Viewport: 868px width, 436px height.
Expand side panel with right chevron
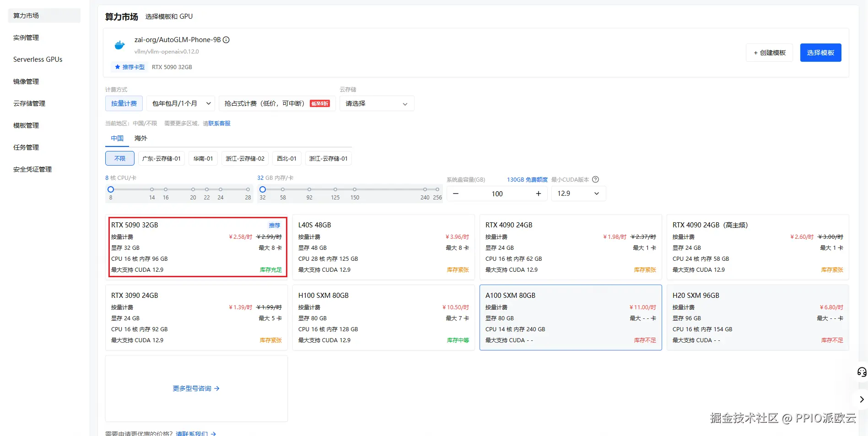pos(862,399)
